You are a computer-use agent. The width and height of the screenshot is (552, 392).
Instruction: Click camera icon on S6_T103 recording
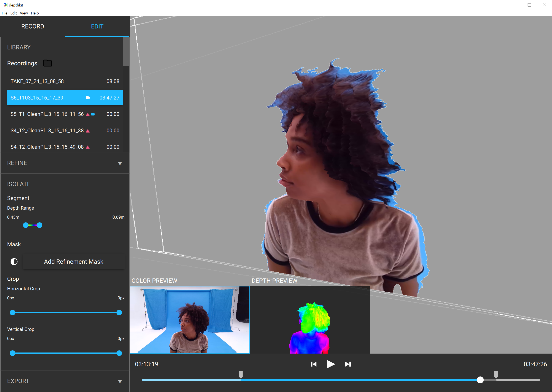88,98
